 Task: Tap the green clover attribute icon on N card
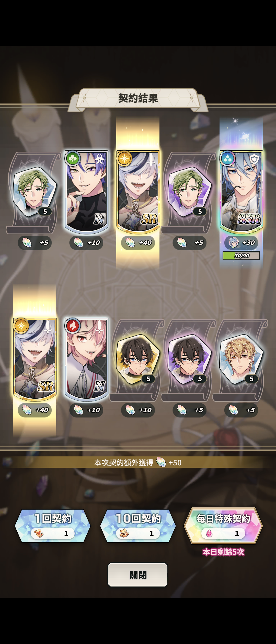coord(73,159)
